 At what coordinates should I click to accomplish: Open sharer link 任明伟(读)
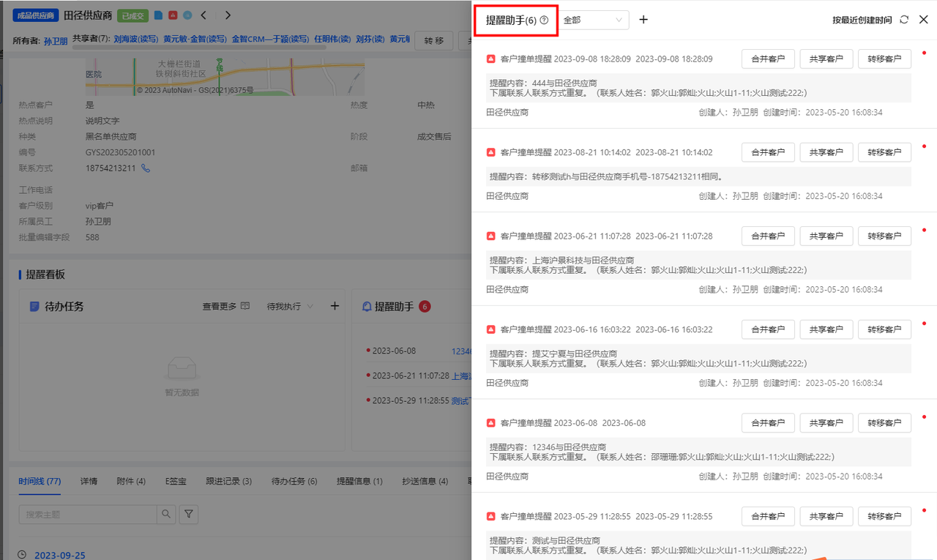(x=332, y=39)
